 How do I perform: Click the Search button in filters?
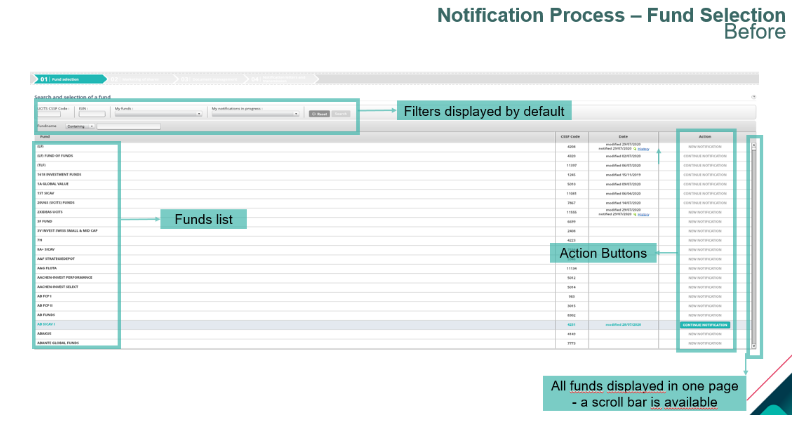(341, 114)
